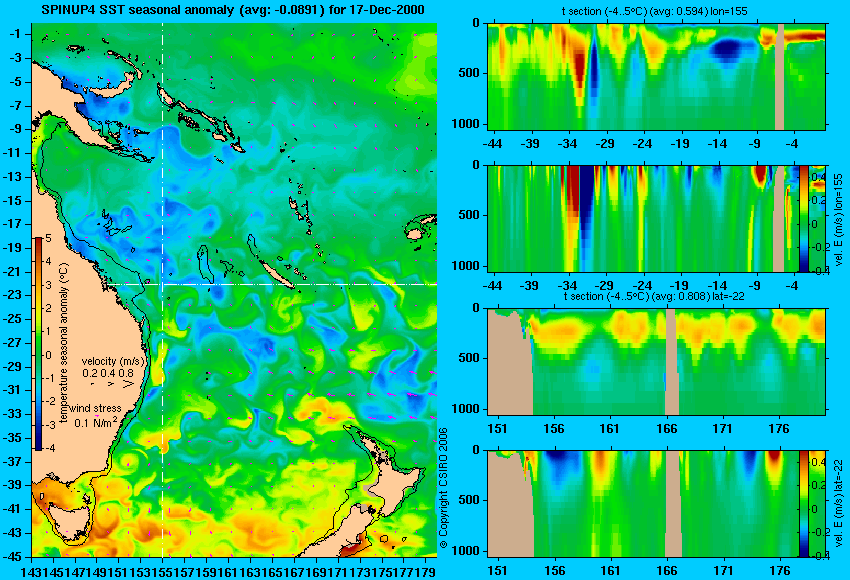Image resolution: width=850 pixels, height=580 pixels.
Task: Click the '0.1 N/m²' wind stress value
Action: click(x=96, y=422)
